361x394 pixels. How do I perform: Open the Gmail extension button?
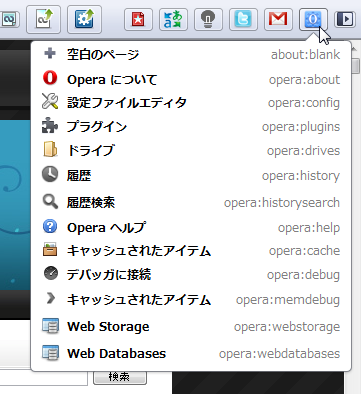[x=278, y=20]
